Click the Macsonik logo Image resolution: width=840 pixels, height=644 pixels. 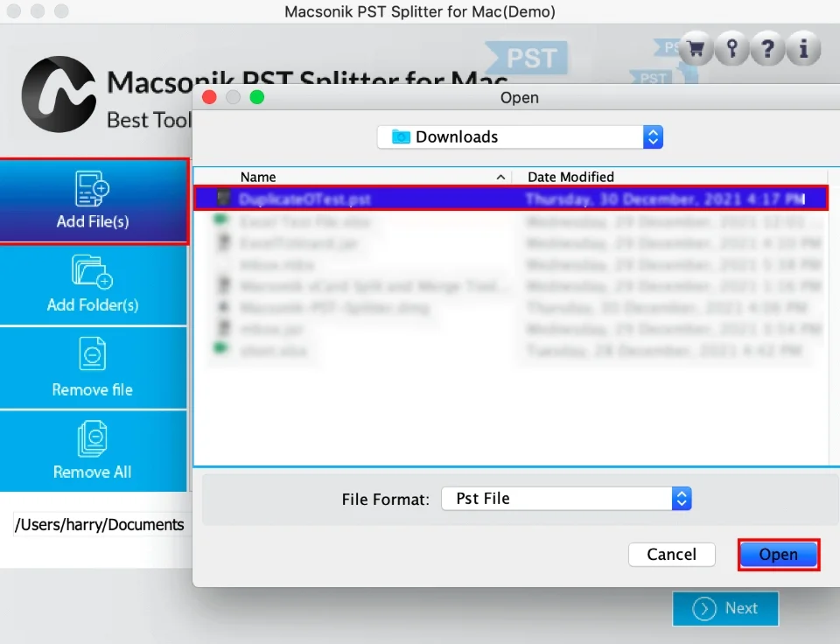59,94
